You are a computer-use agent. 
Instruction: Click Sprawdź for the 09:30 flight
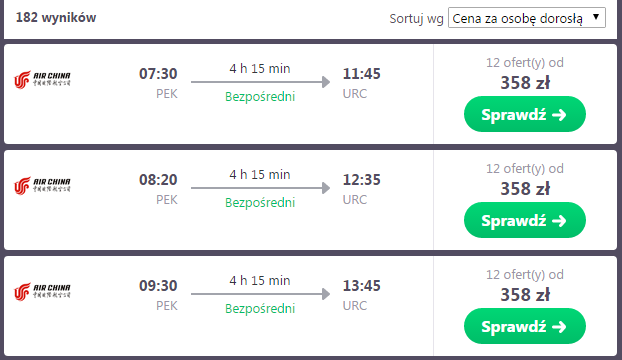524,326
